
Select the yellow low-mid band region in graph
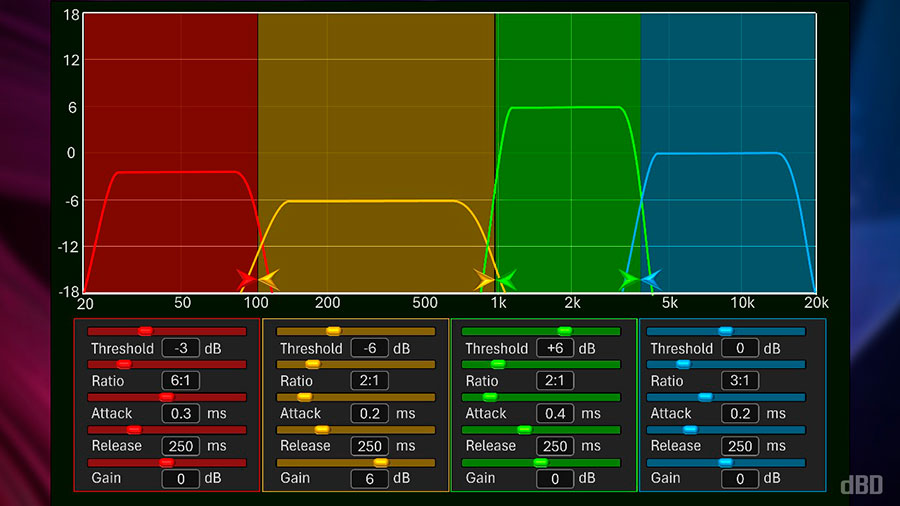pyautogui.click(x=376, y=153)
